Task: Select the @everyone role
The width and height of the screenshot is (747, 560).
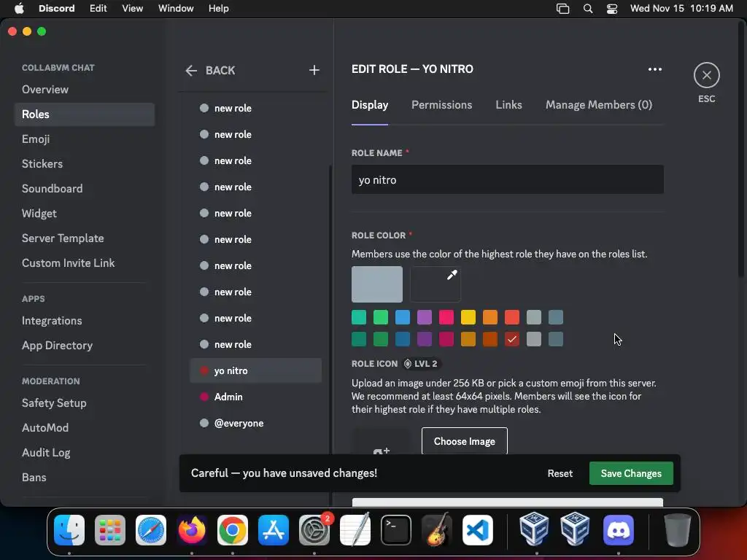Action: (256, 423)
